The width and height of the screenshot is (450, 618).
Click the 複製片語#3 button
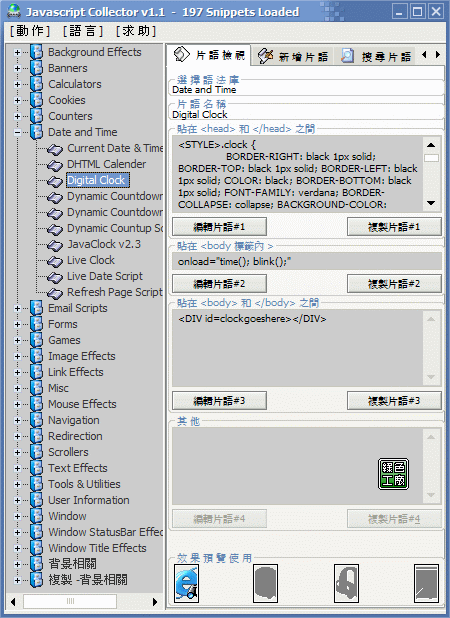(x=394, y=401)
